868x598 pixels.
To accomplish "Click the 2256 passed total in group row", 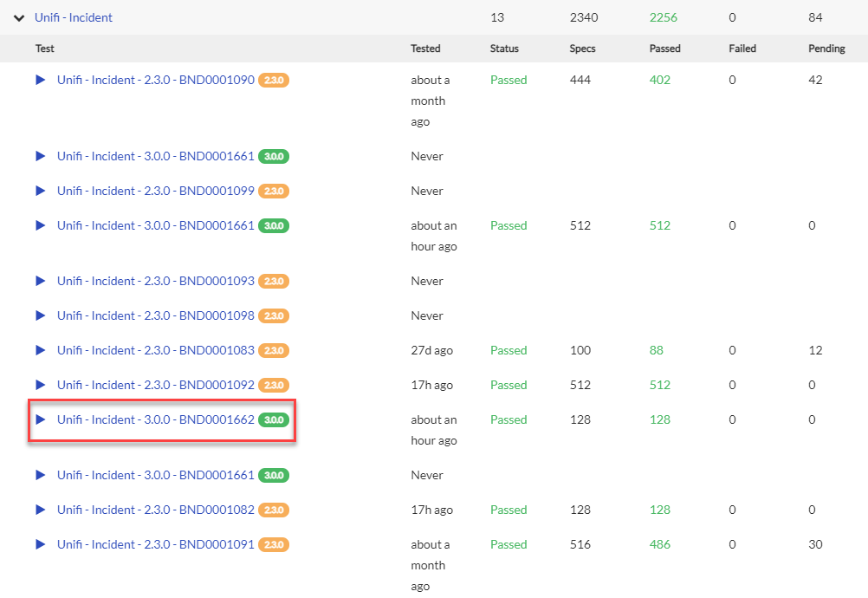I will coord(664,17).
